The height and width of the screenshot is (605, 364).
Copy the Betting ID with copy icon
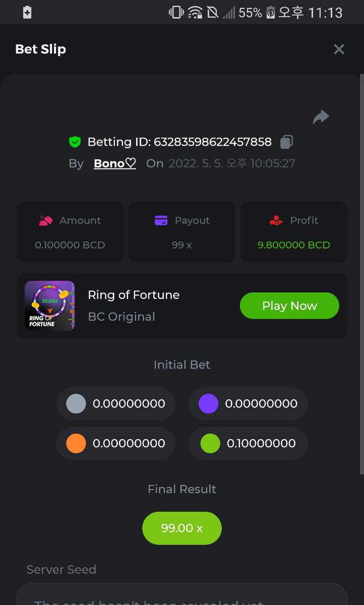click(x=286, y=142)
